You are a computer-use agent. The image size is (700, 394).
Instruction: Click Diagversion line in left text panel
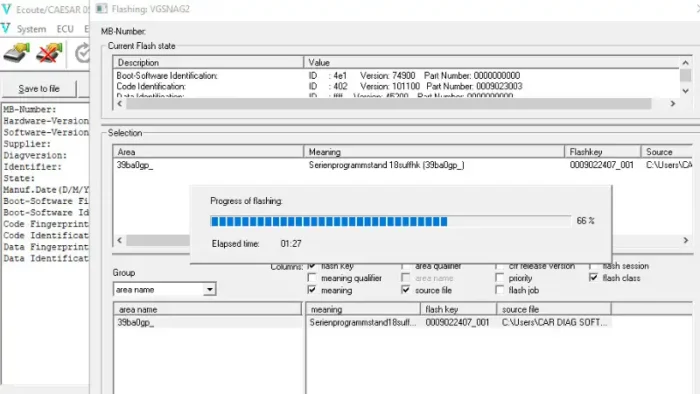pyautogui.click(x=35, y=155)
